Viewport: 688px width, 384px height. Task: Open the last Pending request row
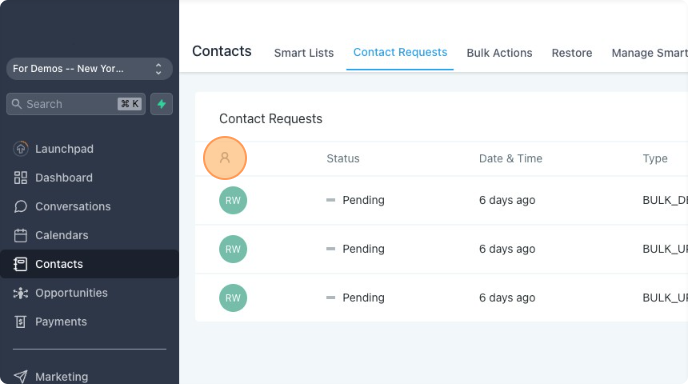[441, 298]
